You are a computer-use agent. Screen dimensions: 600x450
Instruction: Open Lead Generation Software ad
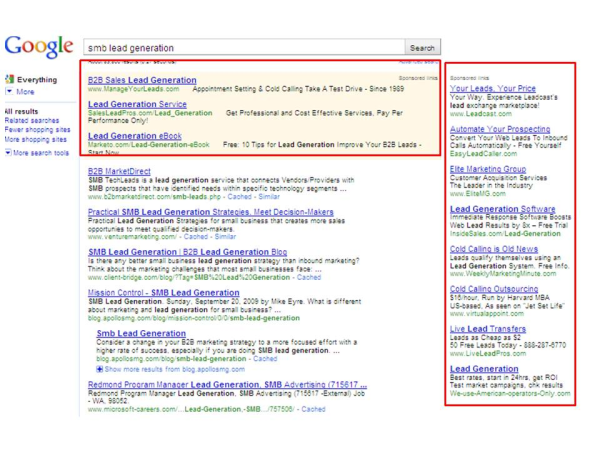(502, 209)
